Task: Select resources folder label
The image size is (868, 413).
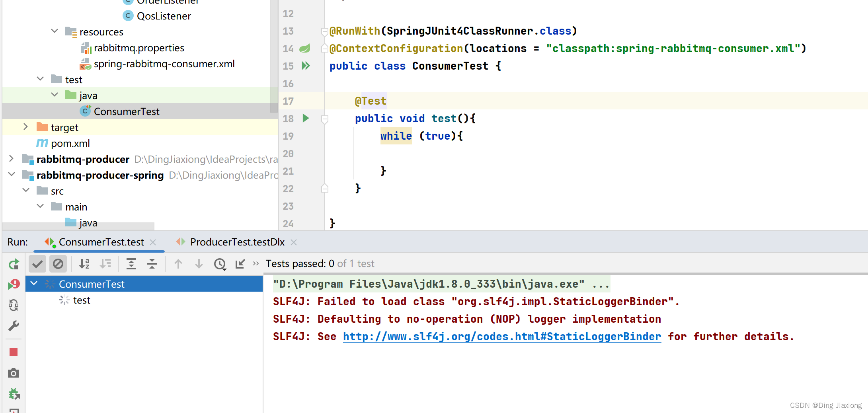Action: [x=101, y=32]
